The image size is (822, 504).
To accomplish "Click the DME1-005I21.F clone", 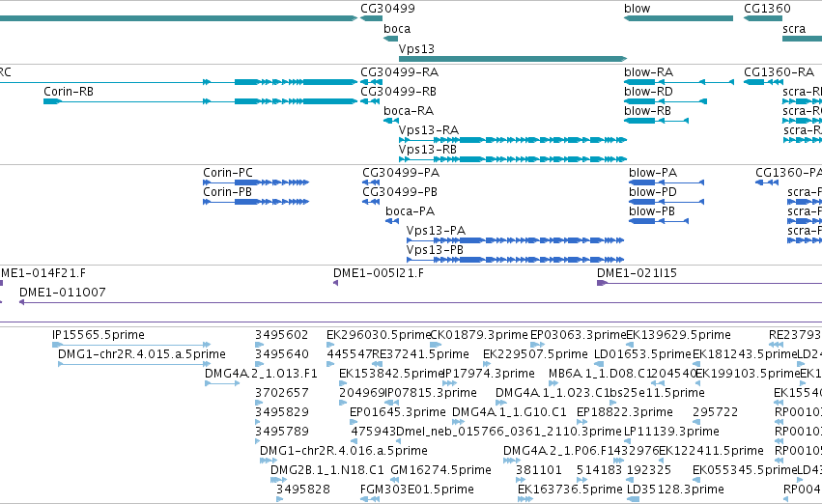I will click(335, 283).
